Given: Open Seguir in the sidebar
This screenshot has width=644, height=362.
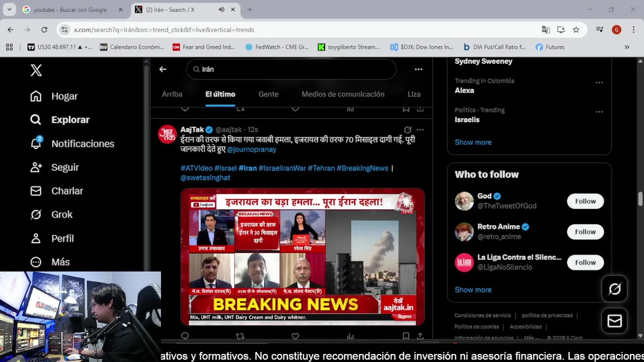Looking at the screenshot, I should [x=54, y=167].
